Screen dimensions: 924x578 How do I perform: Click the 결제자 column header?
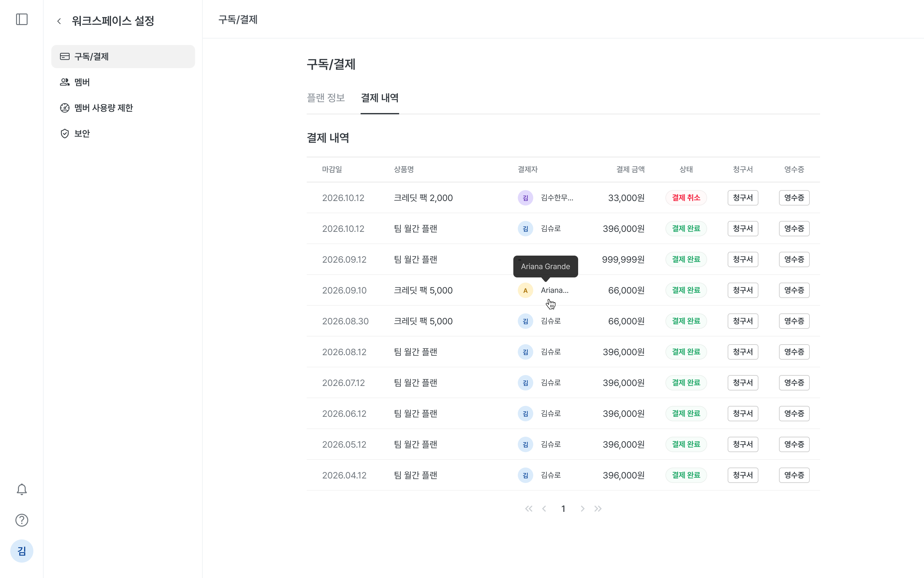pos(527,169)
